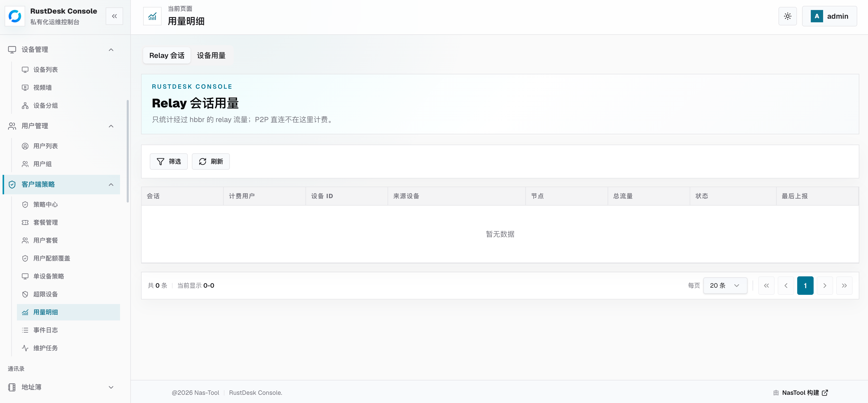Open 策略中心 in the sidebar

(68, 205)
